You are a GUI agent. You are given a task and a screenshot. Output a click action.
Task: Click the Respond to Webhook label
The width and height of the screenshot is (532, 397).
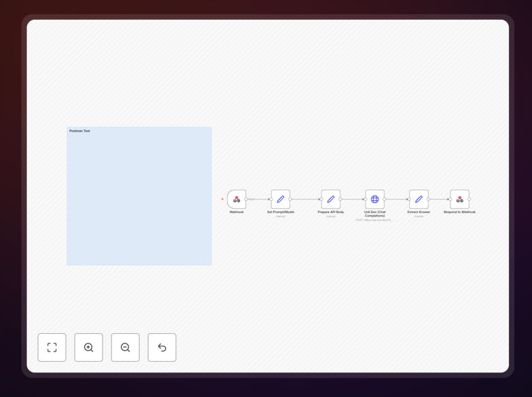pyautogui.click(x=460, y=212)
